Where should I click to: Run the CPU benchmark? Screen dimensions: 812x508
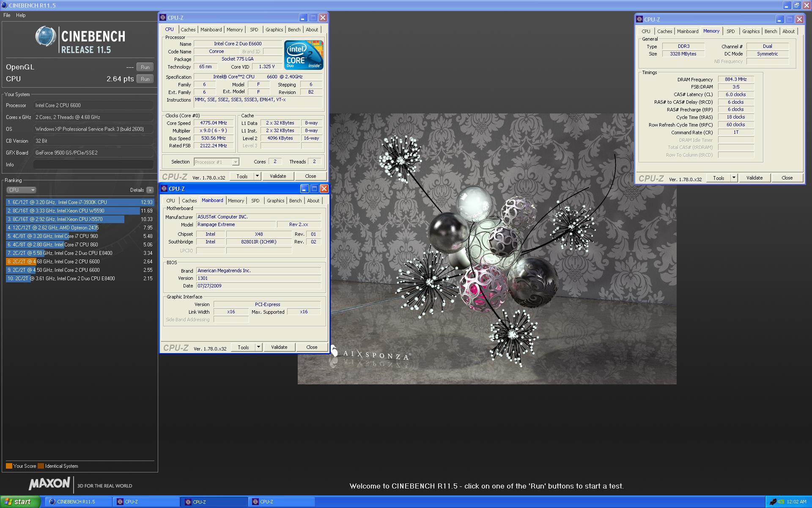145,79
